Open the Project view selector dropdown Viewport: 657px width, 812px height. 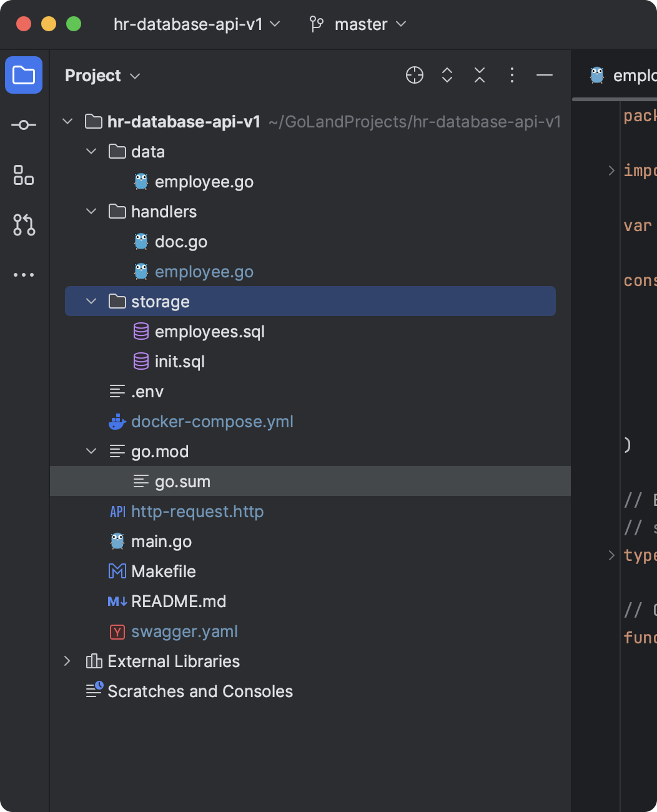tap(102, 76)
